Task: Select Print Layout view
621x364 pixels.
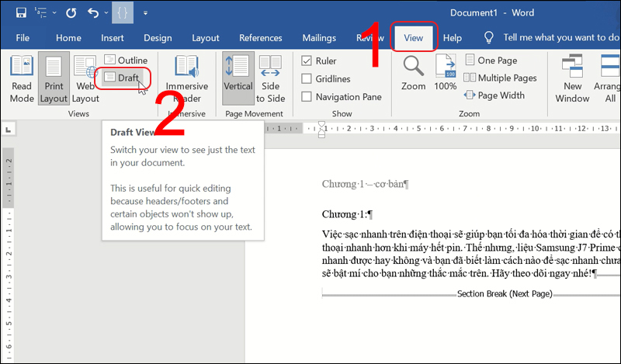Action: 54,78
